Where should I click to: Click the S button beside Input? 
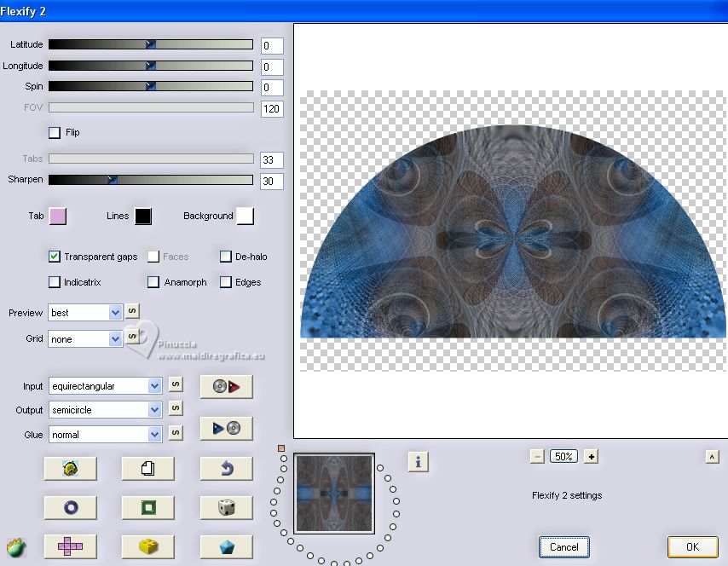pos(176,384)
